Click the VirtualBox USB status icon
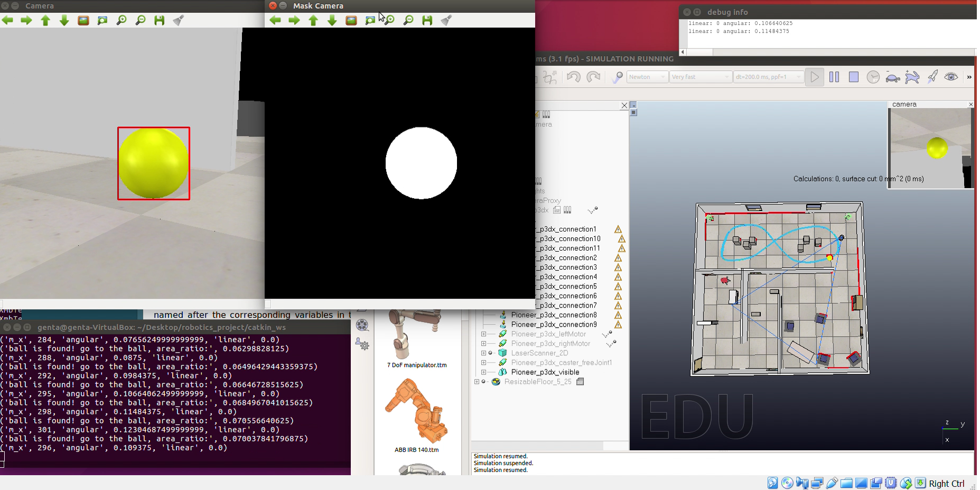Image resolution: width=980 pixels, height=490 pixels. pos(832,483)
